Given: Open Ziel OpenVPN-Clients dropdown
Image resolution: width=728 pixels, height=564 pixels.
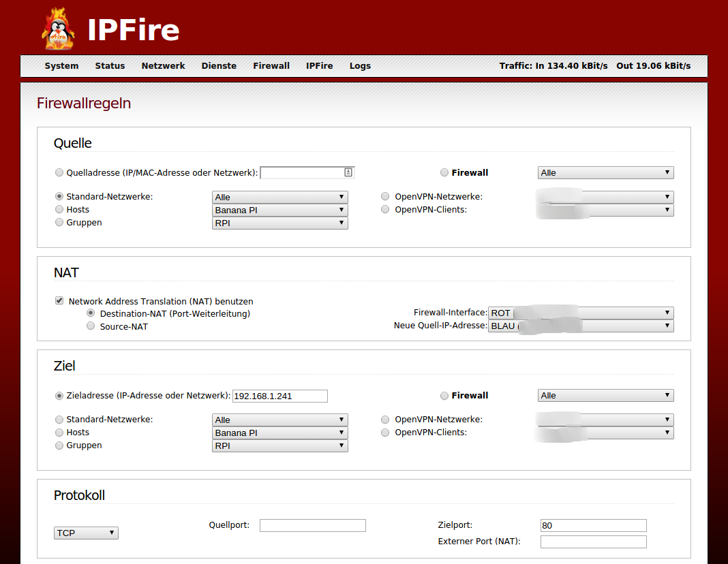Looking at the screenshot, I should tap(605, 433).
